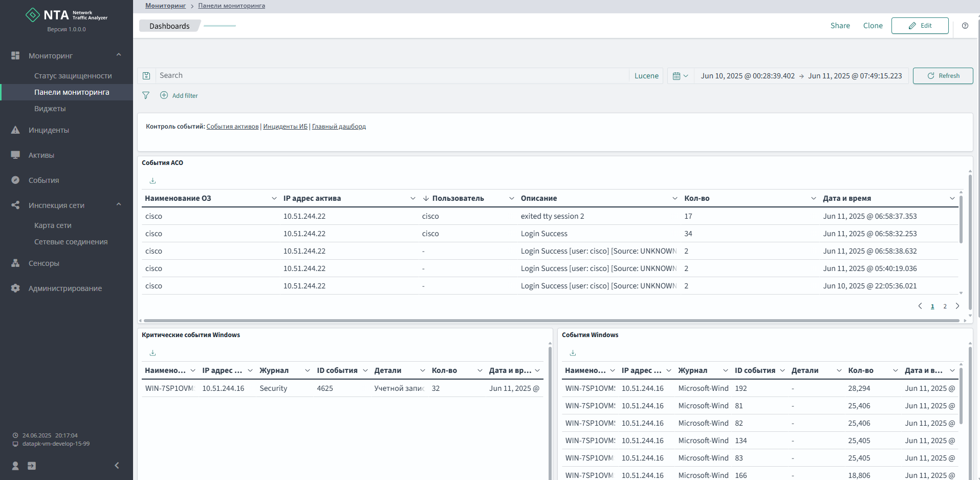Screen dimensions: 980x480
Task: Click the События АСО horizontal scrollbar
Action: (551, 321)
